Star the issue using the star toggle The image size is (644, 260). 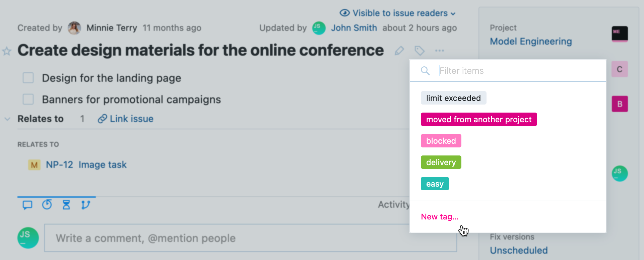coord(6,52)
